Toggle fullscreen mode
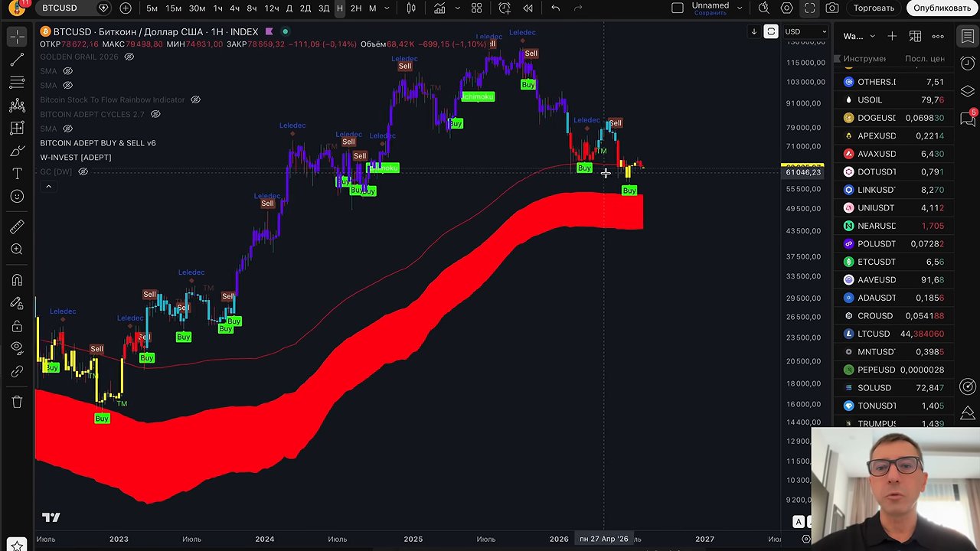 pos(809,8)
